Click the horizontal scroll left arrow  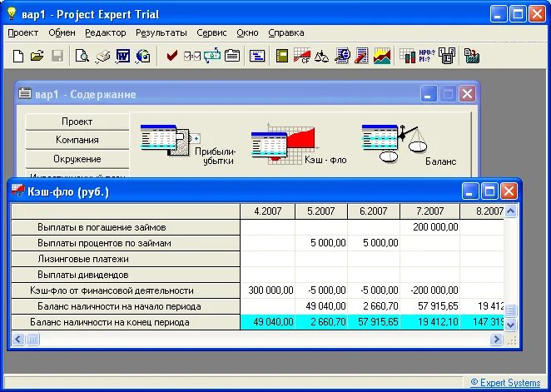(18, 340)
